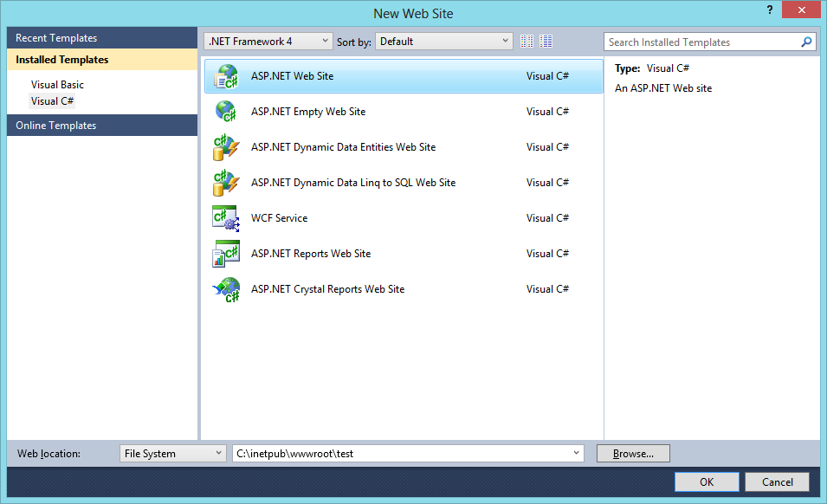
Task: Open the File System web location dropdown
Action: pos(173,454)
